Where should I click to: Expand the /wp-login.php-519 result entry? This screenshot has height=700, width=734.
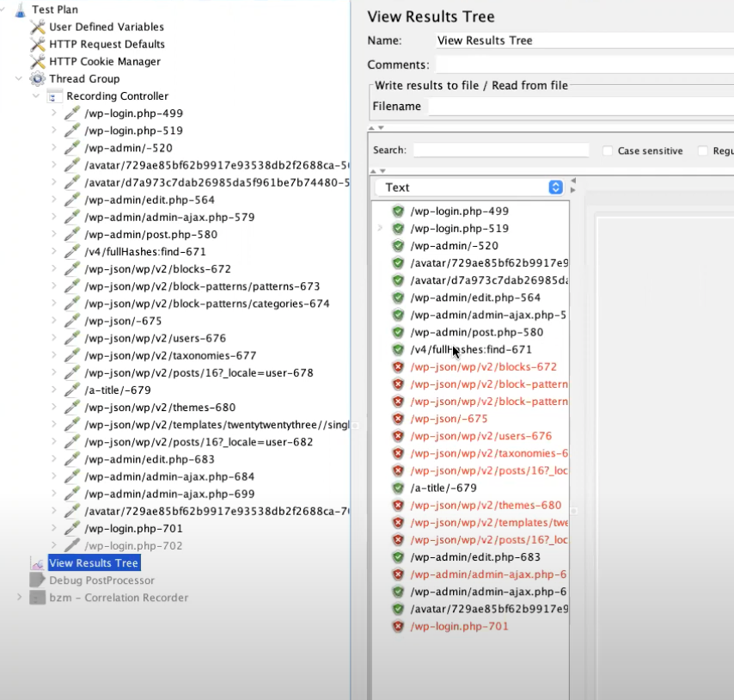[380, 228]
